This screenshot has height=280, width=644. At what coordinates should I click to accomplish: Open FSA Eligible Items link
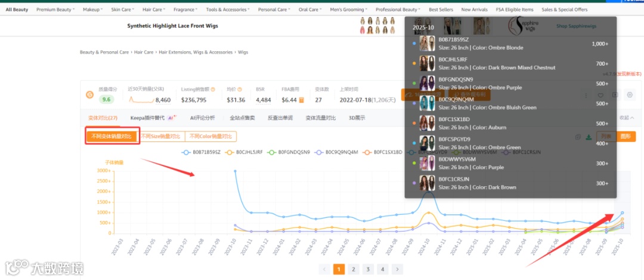point(515,10)
